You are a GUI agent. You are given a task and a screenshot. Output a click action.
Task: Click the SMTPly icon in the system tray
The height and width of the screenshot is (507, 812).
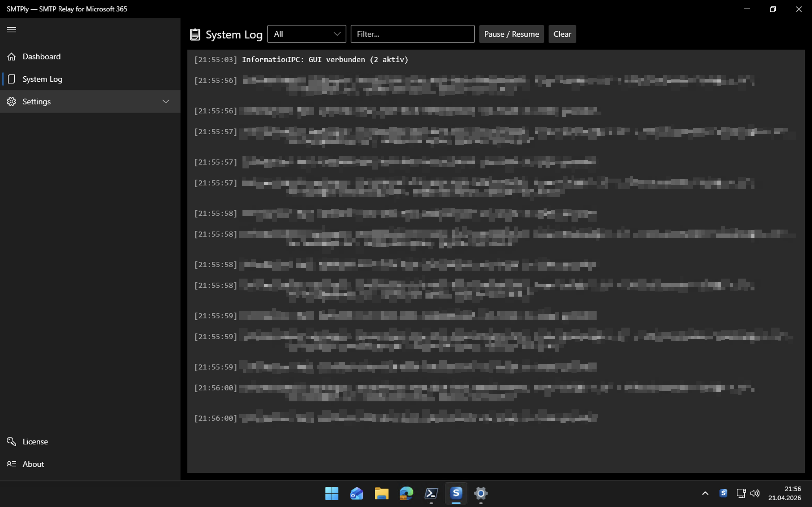[x=723, y=493]
